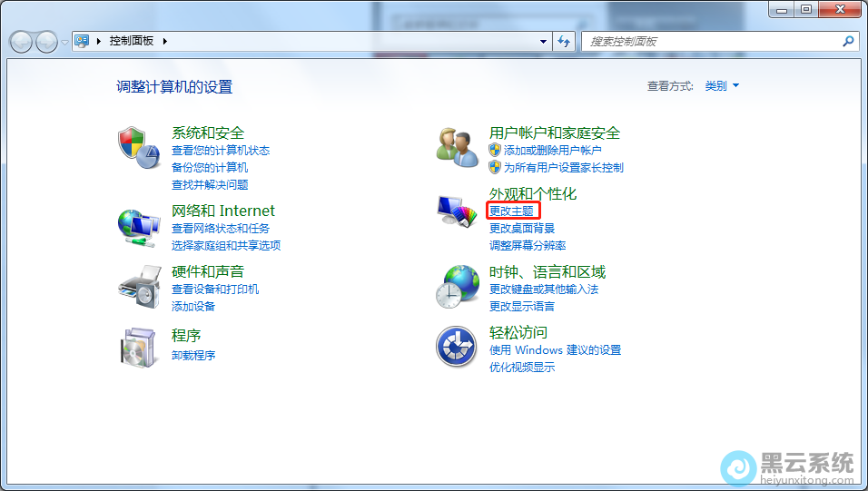Screen dimensions: 868x491
Task: Click 更改主题 link
Action: click(511, 211)
